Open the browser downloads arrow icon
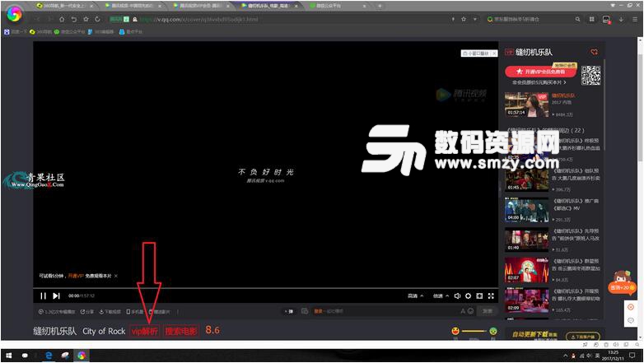The width and height of the screenshot is (644, 363). pos(621,19)
